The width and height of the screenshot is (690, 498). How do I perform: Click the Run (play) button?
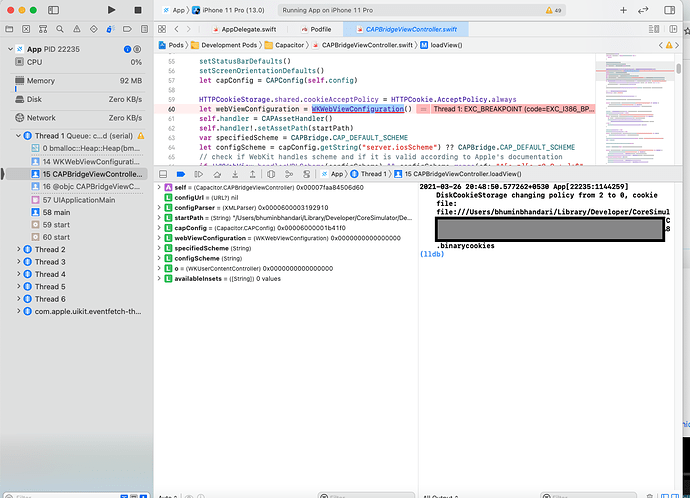click(x=109, y=10)
